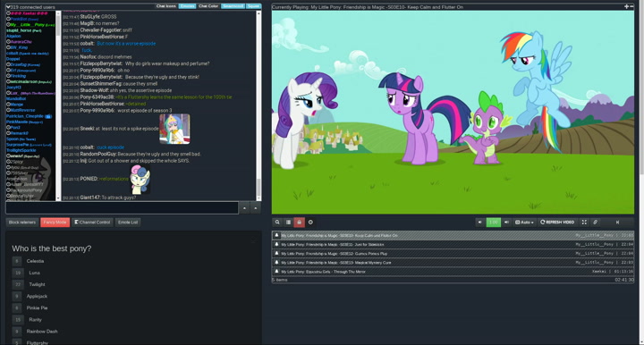Click the green 1.00 volume indicator
644x345 pixels.
click(x=493, y=223)
